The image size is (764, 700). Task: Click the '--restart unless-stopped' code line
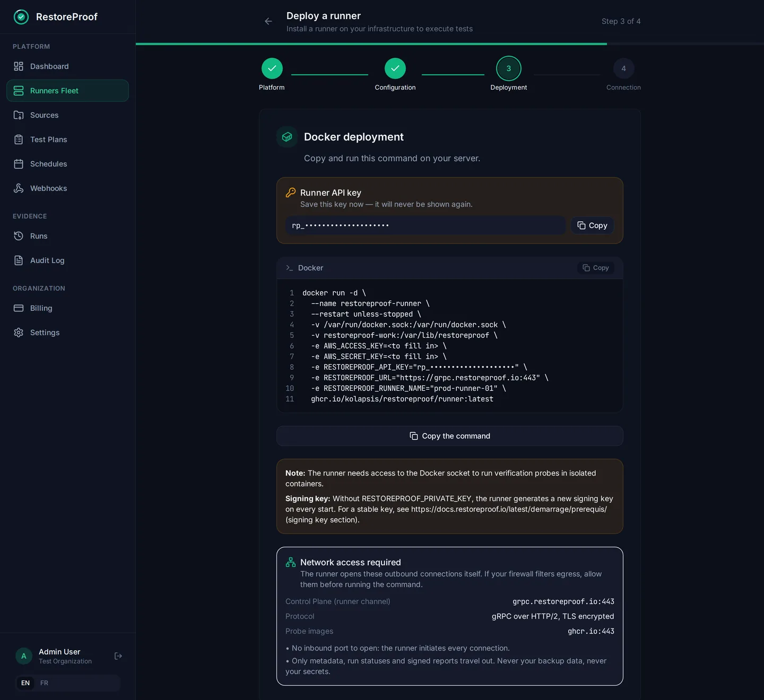[x=366, y=314]
